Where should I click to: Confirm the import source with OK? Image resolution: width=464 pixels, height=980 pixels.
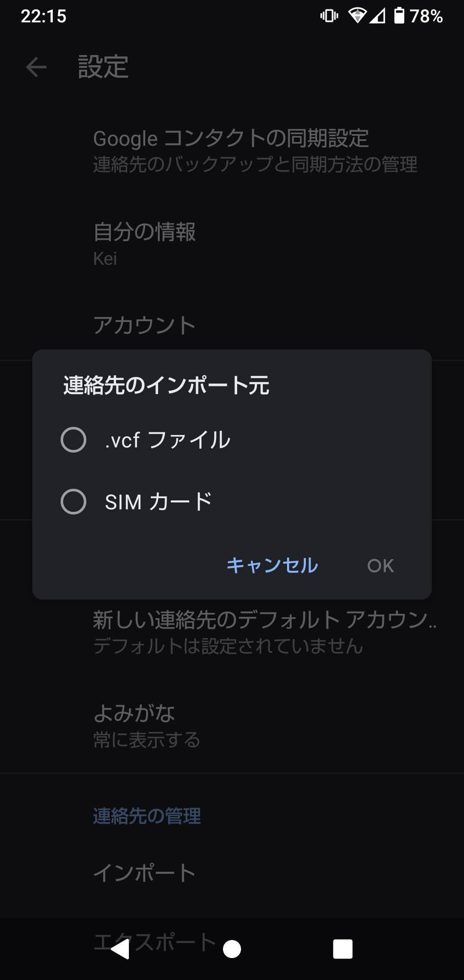(380, 566)
